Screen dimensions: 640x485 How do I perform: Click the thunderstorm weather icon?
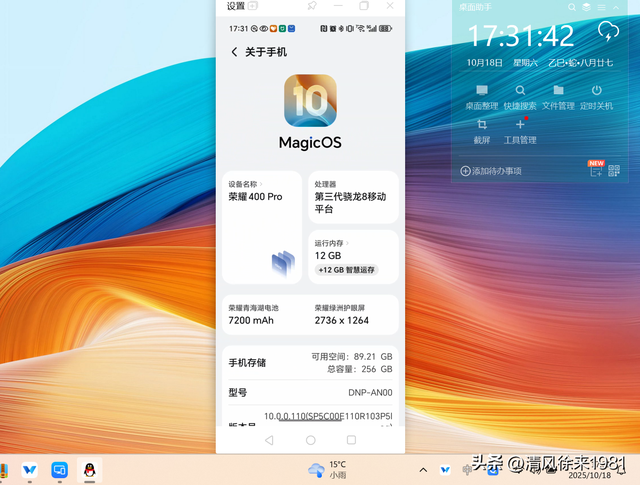608,32
